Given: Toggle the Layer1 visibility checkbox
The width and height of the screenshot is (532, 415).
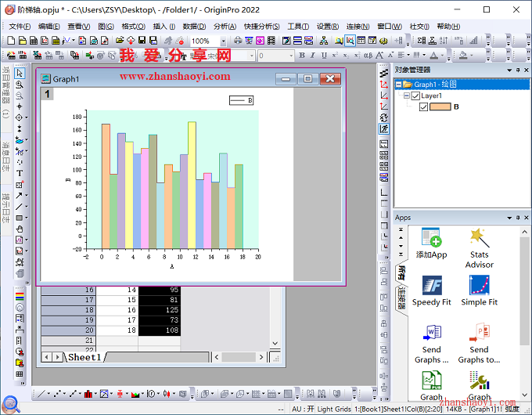Looking at the screenshot, I should pyautogui.click(x=415, y=96).
